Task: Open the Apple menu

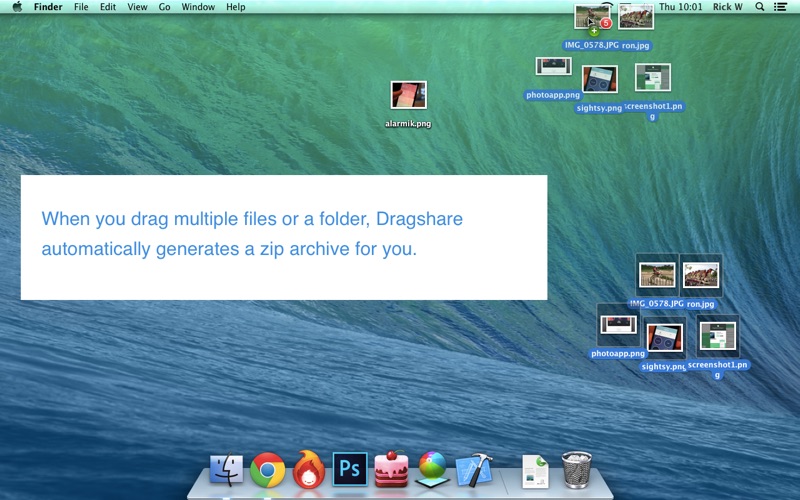Action: tap(16, 7)
